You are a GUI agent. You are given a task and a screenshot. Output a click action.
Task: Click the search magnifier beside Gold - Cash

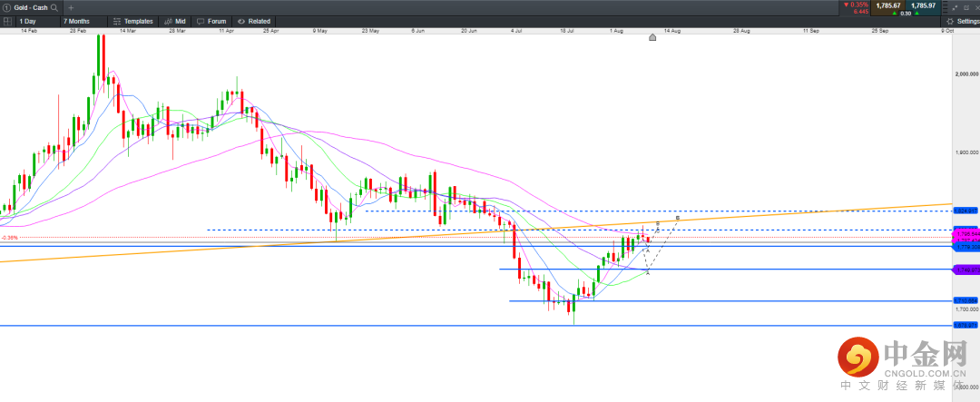point(54,8)
